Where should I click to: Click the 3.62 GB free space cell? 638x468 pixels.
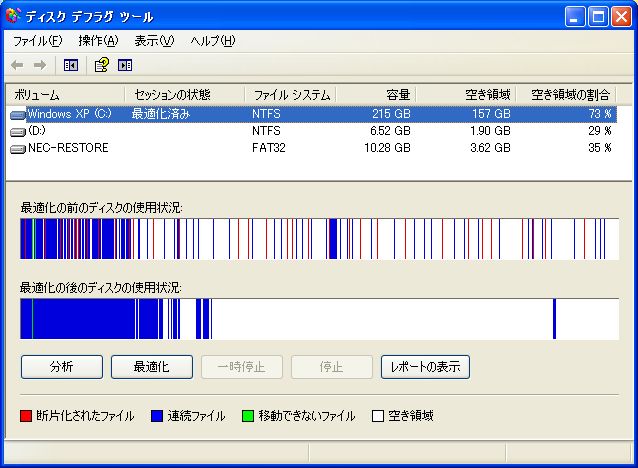coord(490,148)
